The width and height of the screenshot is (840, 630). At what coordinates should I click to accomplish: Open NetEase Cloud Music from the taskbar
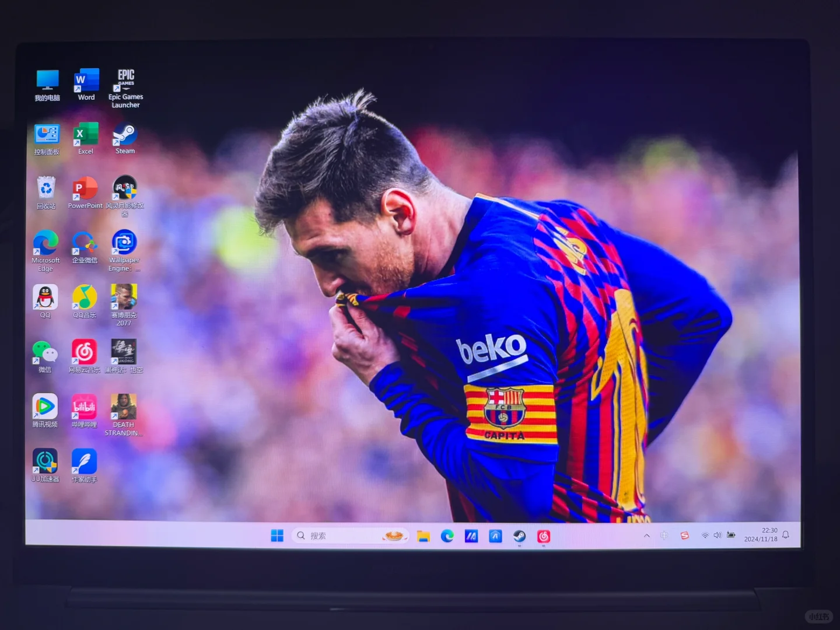[x=544, y=535]
